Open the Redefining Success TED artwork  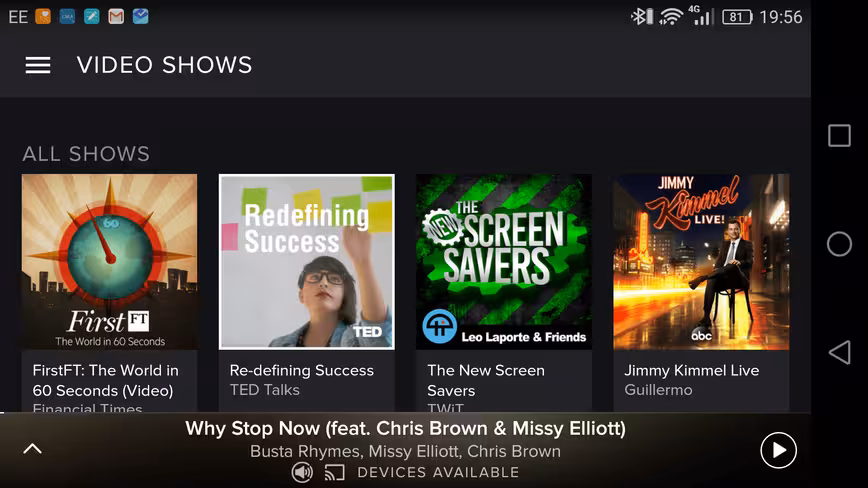tap(307, 262)
